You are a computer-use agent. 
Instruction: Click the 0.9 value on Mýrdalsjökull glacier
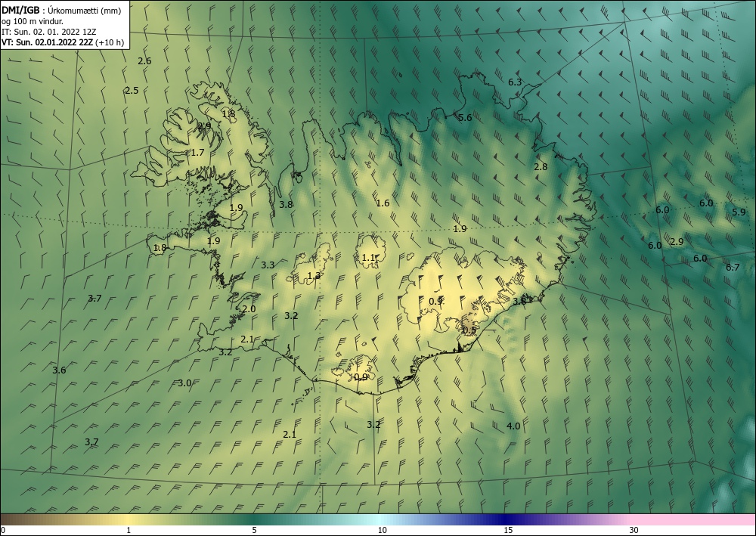pyautogui.click(x=361, y=377)
